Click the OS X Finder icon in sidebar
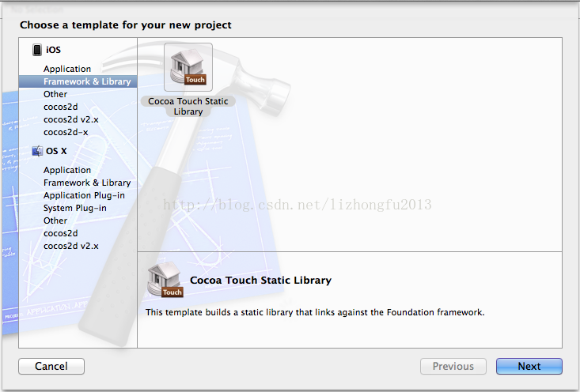The image size is (580, 392). click(37, 151)
